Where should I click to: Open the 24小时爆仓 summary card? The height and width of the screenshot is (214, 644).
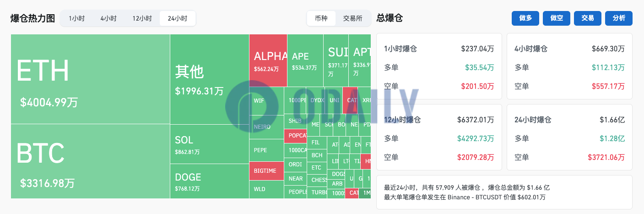coord(569,137)
